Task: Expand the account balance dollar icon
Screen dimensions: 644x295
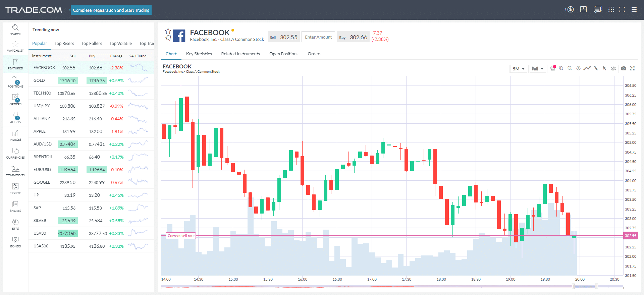Action: 569,9
